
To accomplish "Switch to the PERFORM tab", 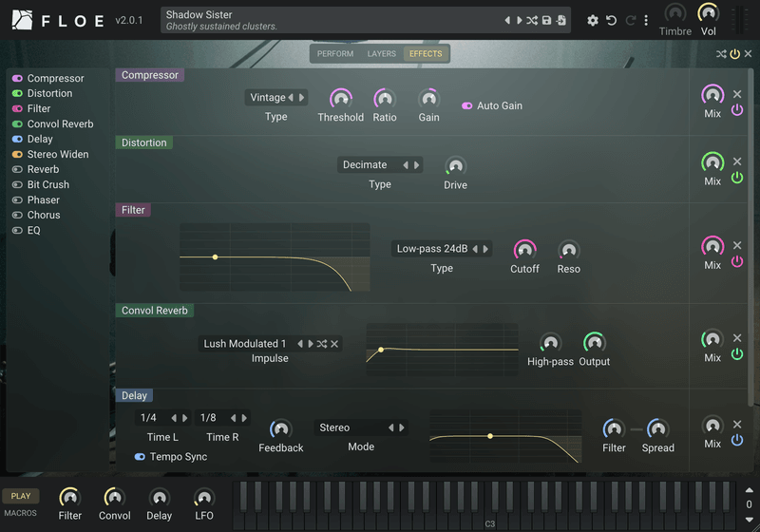I will (x=335, y=54).
